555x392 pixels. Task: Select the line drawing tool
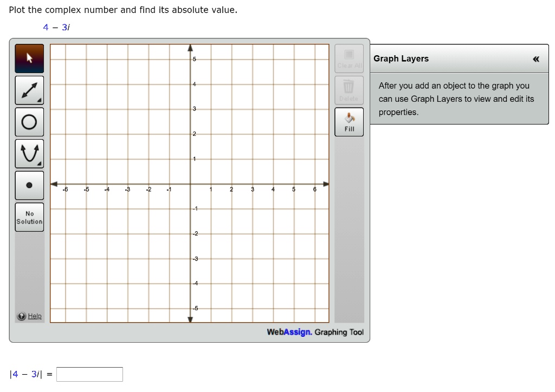(x=29, y=89)
